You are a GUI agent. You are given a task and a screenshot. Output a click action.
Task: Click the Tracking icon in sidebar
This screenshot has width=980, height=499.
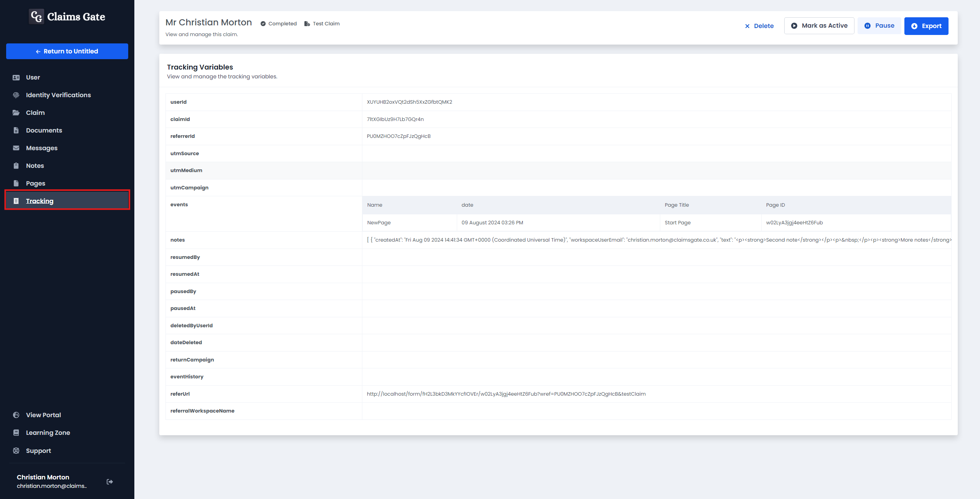[15, 201]
